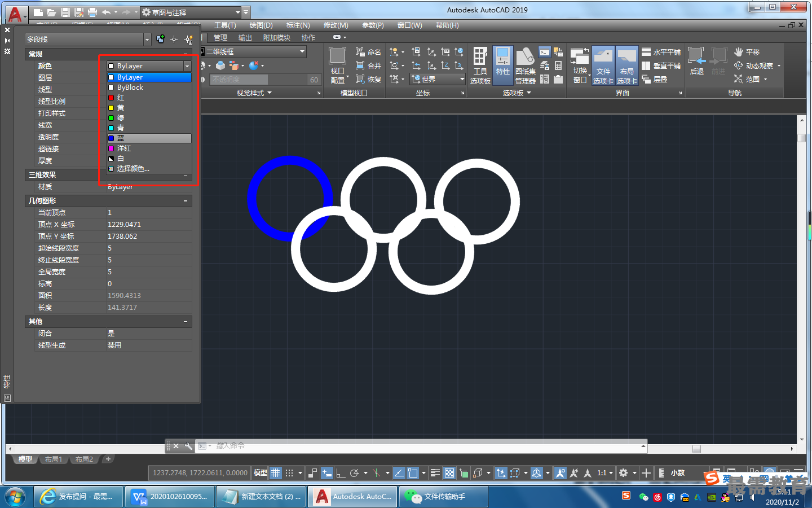Click the 平移 pan hand tool
The height and width of the screenshot is (508, 812).
747,52
